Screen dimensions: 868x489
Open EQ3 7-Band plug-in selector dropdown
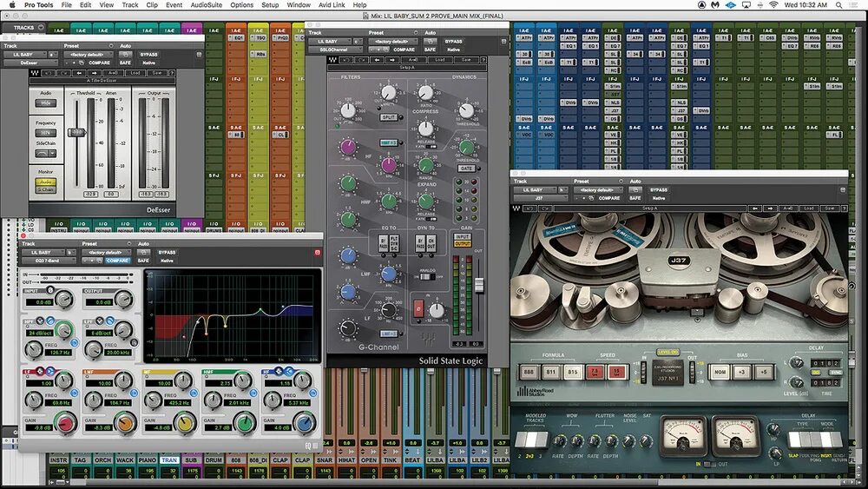(49, 261)
